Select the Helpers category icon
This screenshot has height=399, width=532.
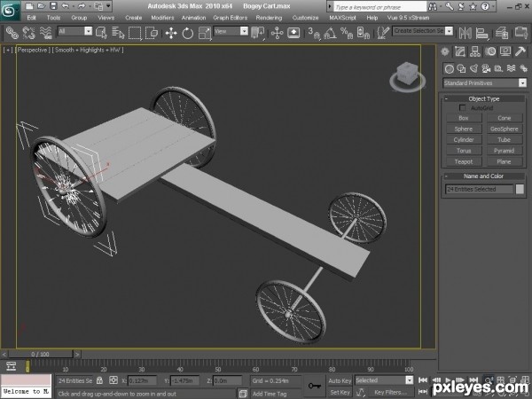coord(498,69)
